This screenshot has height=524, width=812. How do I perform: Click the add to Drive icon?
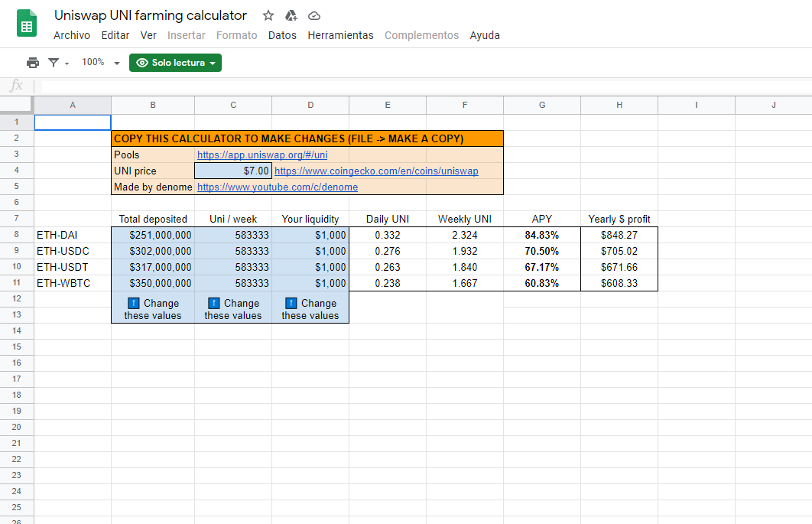click(x=291, y=15)
